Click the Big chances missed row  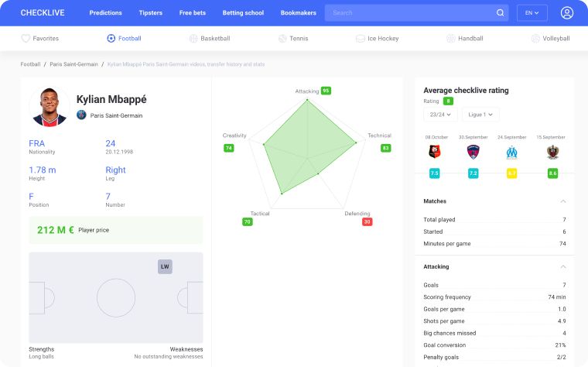(x=494, y=333)
